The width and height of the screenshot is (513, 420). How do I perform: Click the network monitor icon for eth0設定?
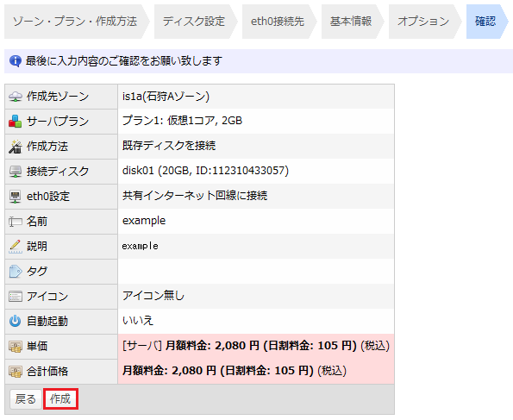(x=16, y=197)
